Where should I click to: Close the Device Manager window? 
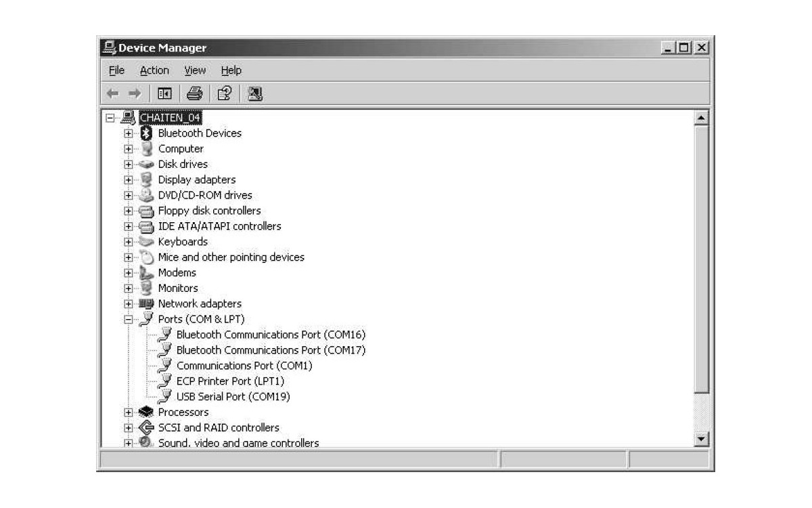(702, 48)
